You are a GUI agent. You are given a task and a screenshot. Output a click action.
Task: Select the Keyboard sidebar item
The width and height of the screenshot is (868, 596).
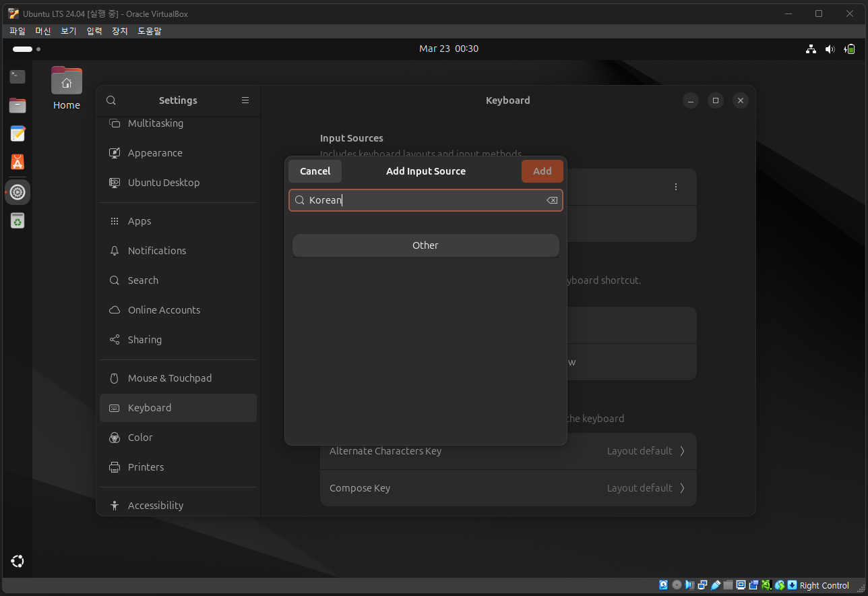click(x=178, y=408)
